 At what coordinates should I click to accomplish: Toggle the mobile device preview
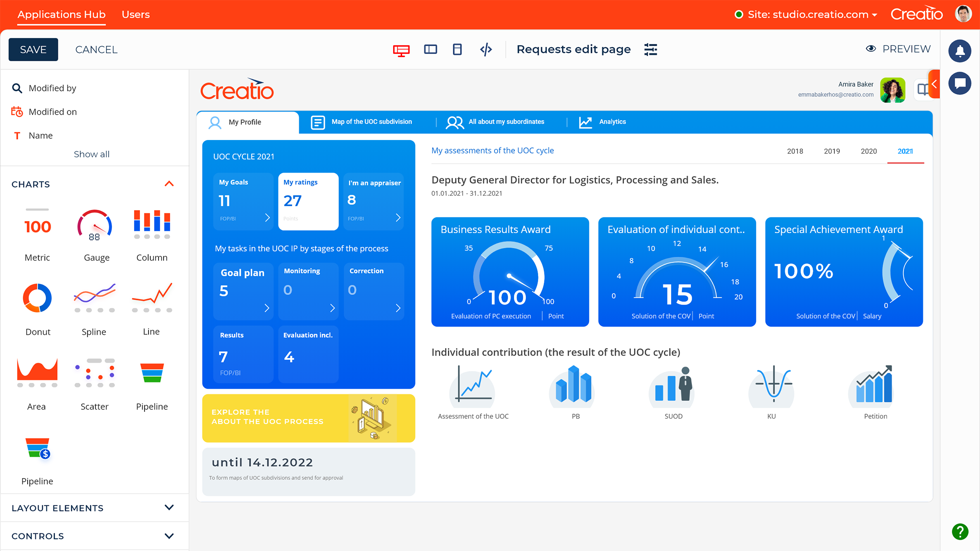pyautogui.click(x=457, y=49)
